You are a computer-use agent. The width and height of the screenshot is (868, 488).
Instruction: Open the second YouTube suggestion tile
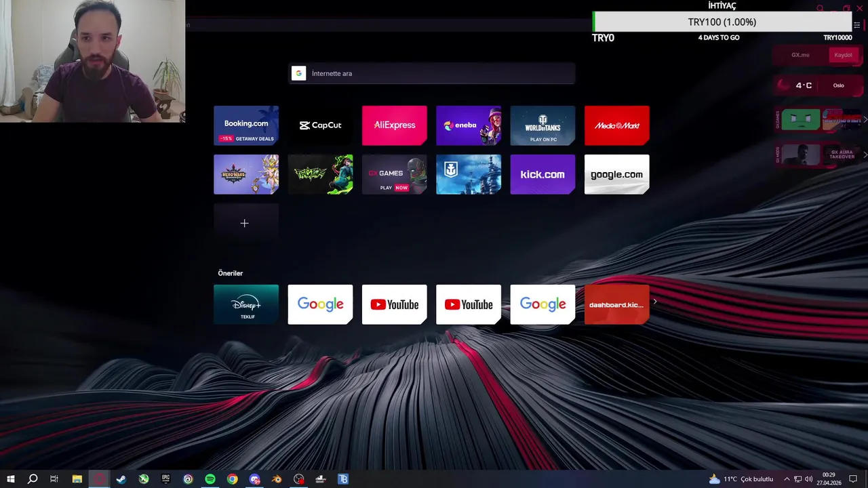[469, 304]
